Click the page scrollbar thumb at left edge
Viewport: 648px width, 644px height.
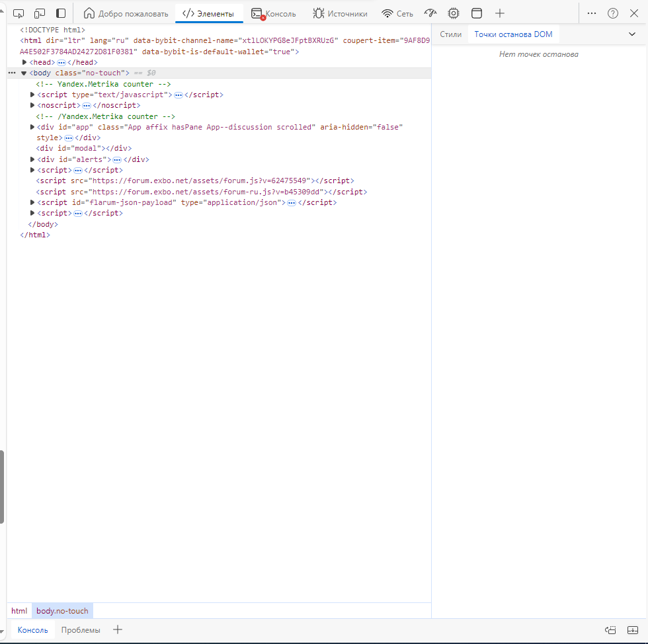click(1, 487)
